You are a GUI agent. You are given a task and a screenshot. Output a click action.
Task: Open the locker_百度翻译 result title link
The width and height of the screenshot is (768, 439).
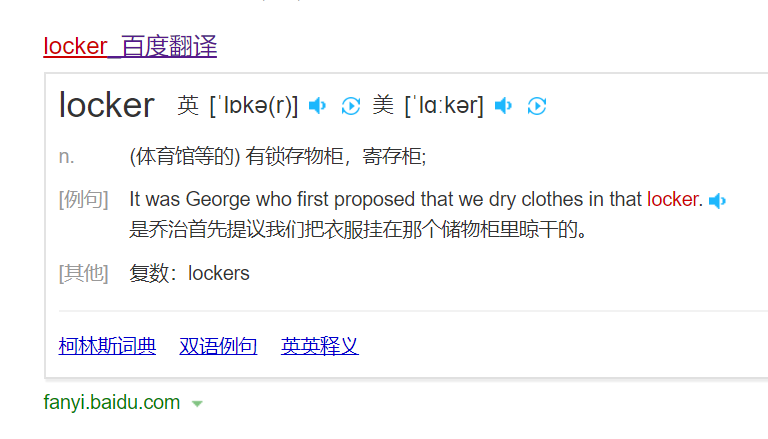pos(130,46)
